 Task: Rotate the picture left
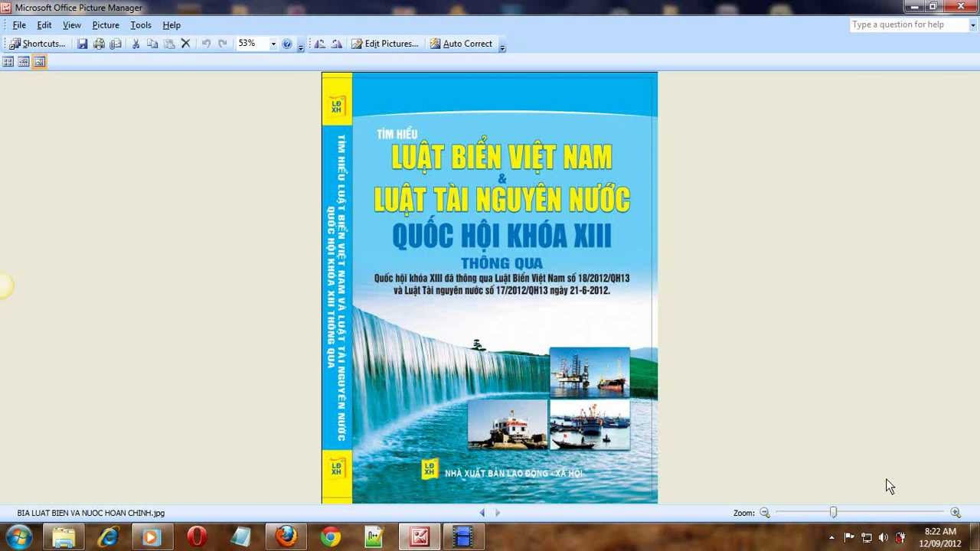pos(319,44)
